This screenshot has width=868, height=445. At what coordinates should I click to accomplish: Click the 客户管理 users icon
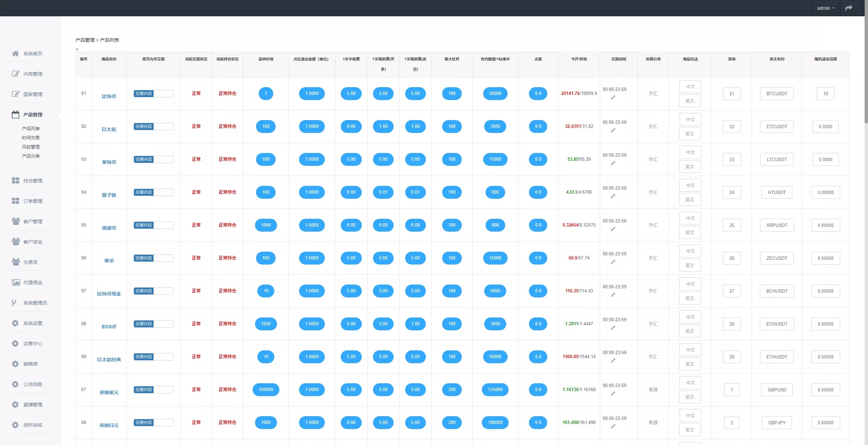[15, 221]
